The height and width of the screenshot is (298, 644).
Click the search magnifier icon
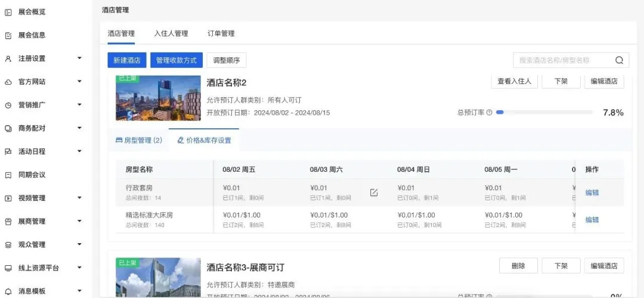click(x=619, y=60)
